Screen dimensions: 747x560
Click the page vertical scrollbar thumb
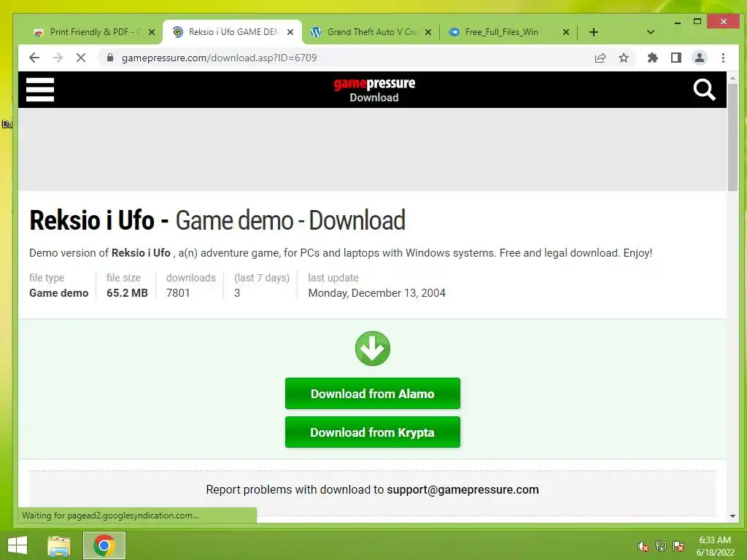pyautogui.click(x=732, y=137)
